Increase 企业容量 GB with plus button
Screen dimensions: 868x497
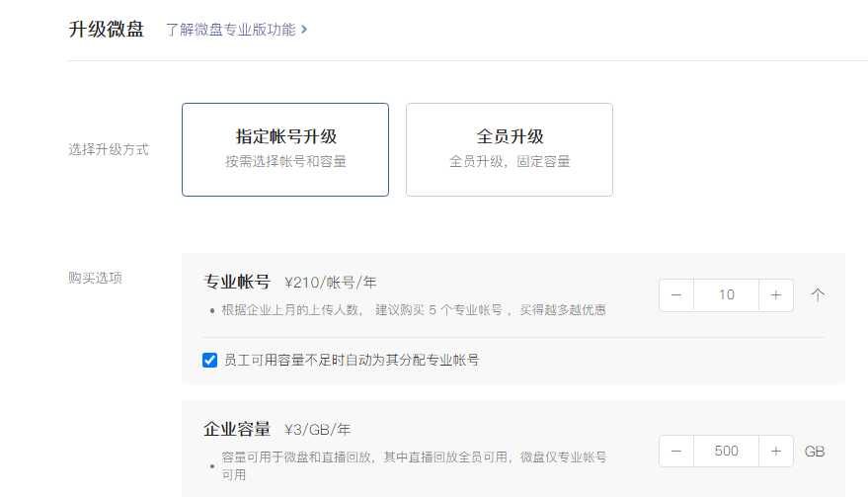coord(776,452)
